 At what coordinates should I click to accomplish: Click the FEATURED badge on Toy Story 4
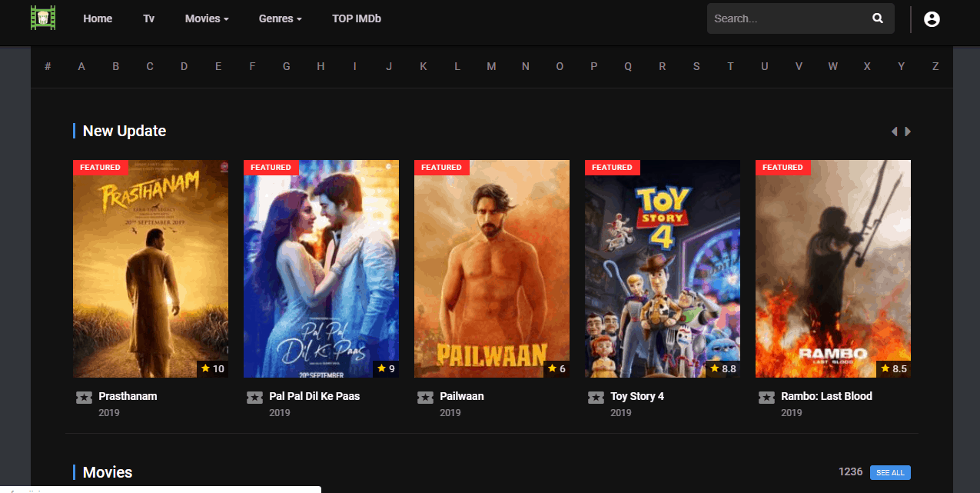[613, 167]
